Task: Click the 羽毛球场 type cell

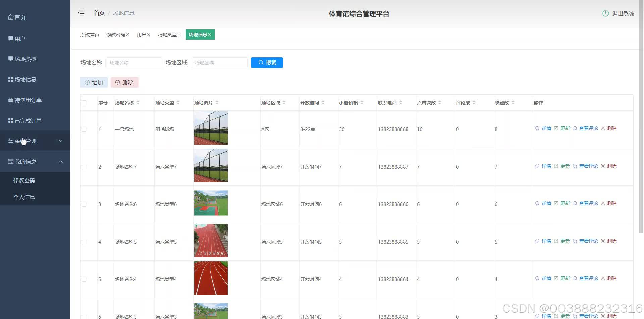Action: tap(165, 129)
